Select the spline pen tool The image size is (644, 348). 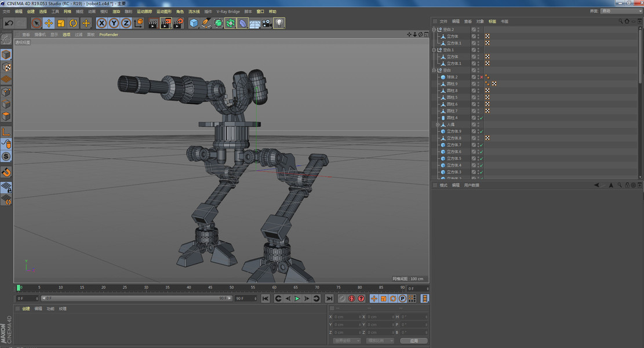(x=206, y=23)
